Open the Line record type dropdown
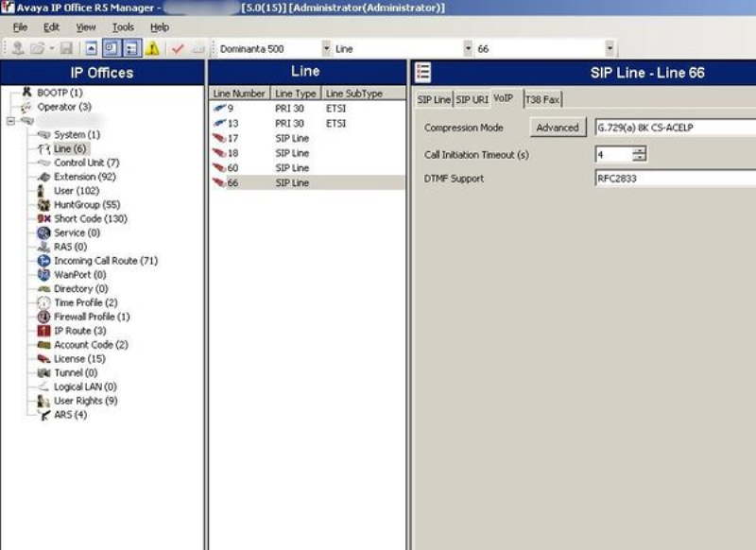The width and height of the screenshot is (756, 550). point(468,49)
